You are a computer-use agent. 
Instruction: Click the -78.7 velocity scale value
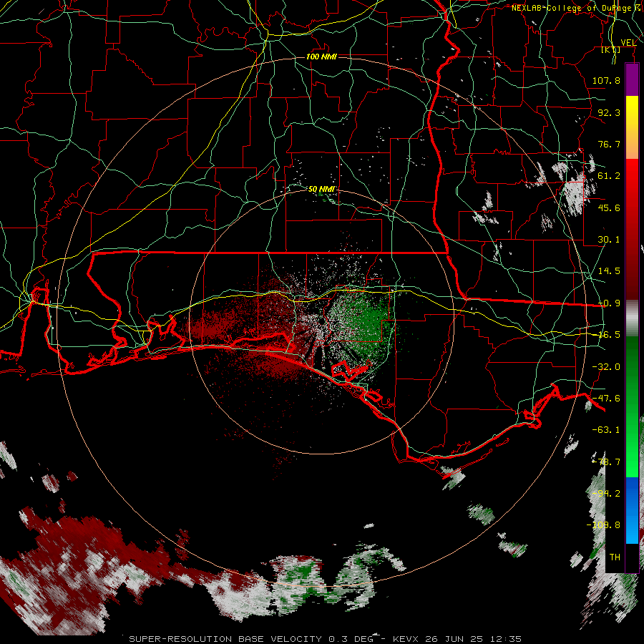click(606, 462)
